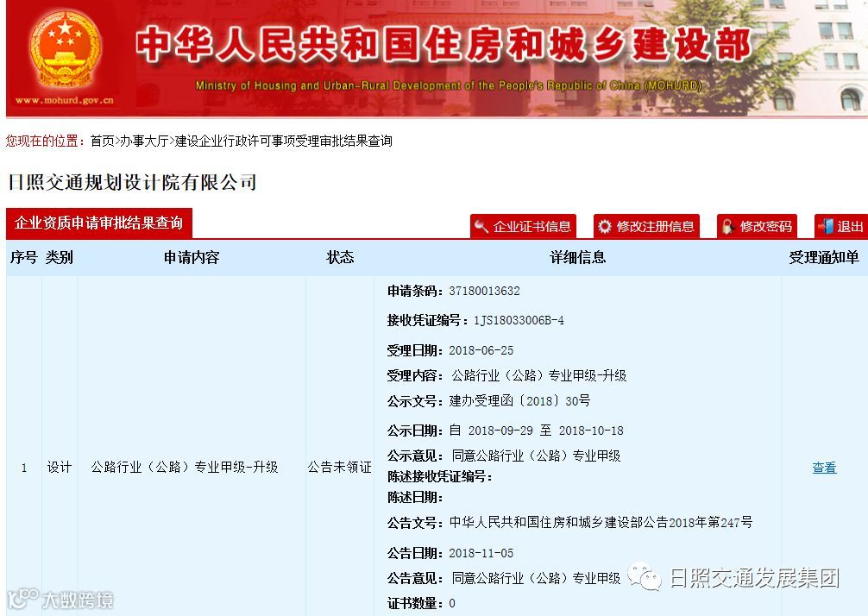Click the 公告意见 opinion text
868x616 pixels.
pos(536,578)
